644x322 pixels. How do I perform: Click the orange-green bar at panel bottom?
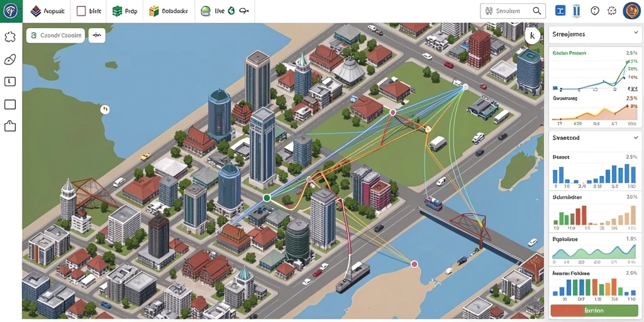click(x=594, y=311)
